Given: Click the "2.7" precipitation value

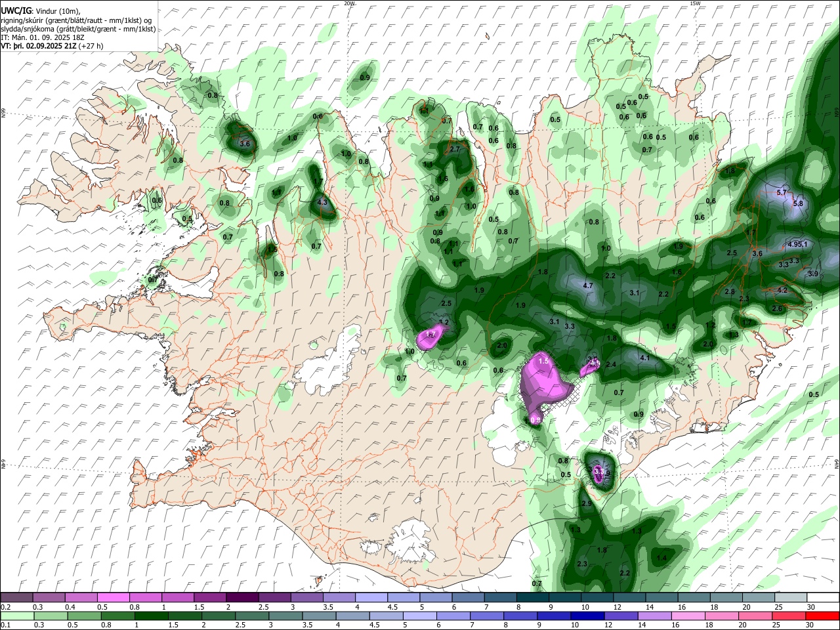Looking at the screenshot, I should (x=455, y=149).
